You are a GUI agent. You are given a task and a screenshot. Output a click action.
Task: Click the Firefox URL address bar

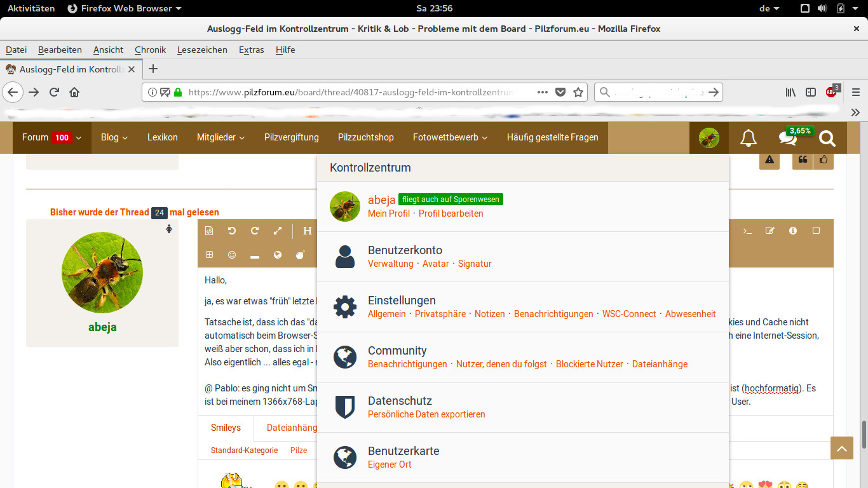pyautogui.click(x=351, y=92)
